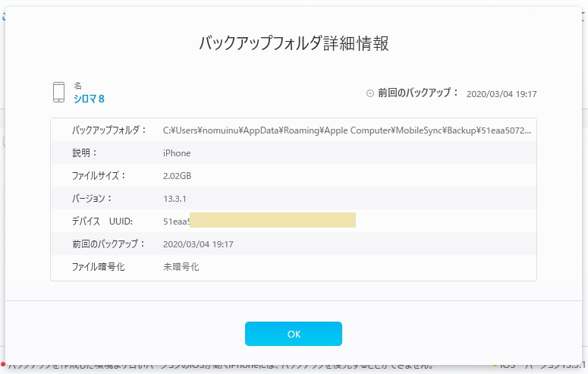Click the encryption status 未暗号化
588x374 pixels.
(181, 267)
